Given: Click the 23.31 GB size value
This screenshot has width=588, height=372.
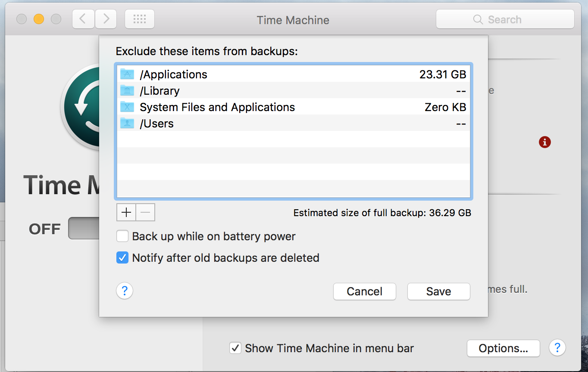Looking at the screenshot, I should [x=443, y=74].
